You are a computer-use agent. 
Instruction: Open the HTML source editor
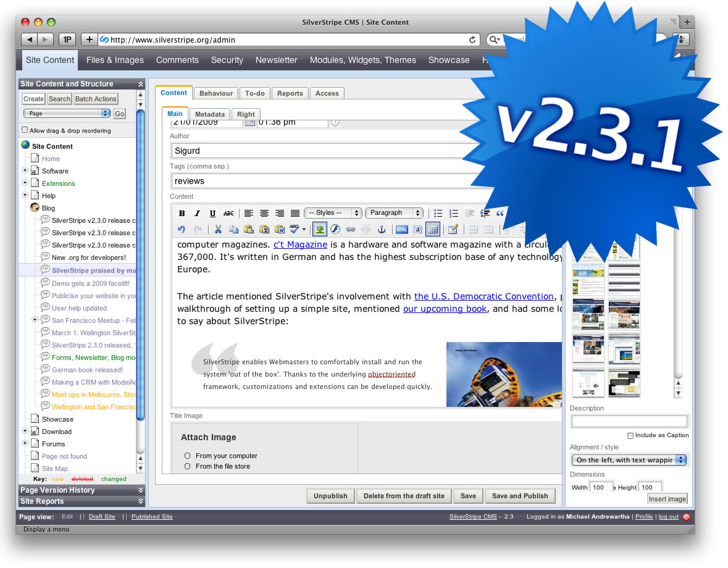click(x=402, y=229)
